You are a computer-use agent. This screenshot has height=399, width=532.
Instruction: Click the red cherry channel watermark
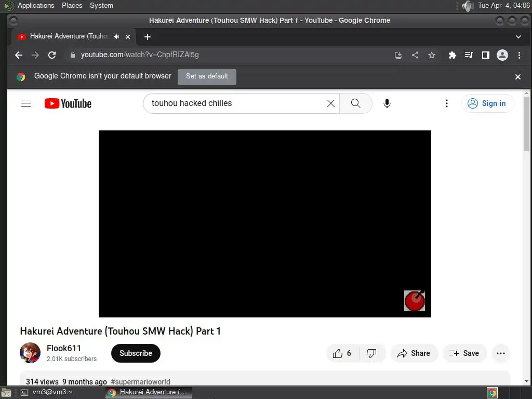tap(414, 301)
